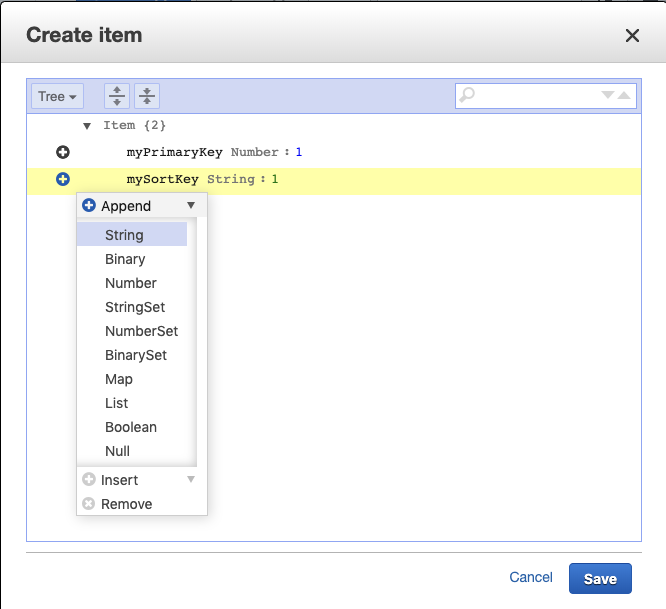Image resolution: width=666 pixels, height=609 pixels.
Task: Expand the Insert submenu arrow
Action: coord(191,480)
